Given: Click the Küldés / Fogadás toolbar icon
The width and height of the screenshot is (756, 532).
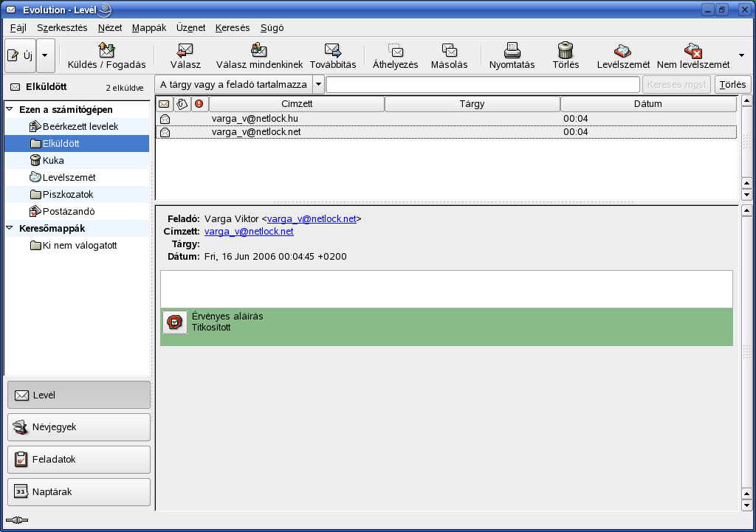Looking at the screenshot, I should [106, 49].
